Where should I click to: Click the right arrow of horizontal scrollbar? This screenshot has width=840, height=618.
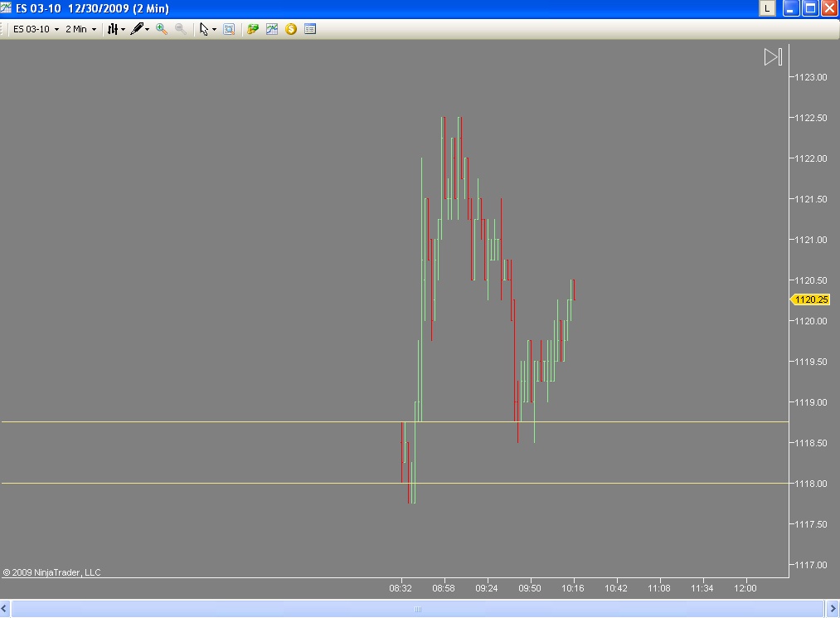(x=833, y=609)
